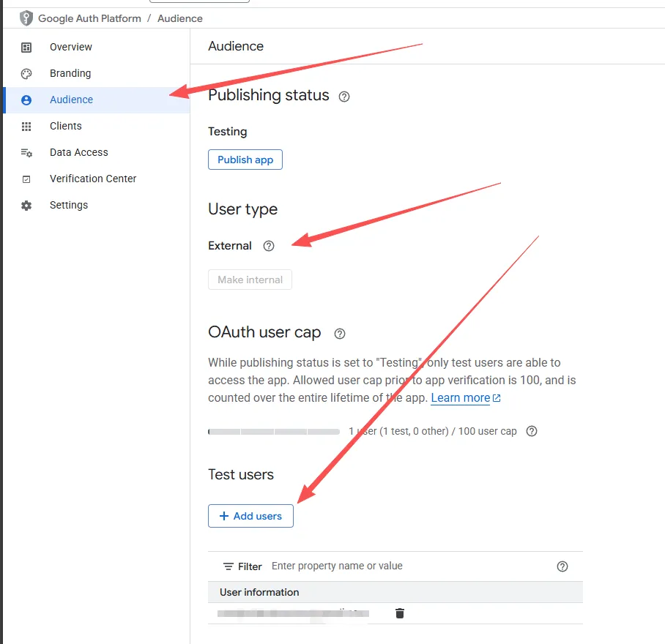Image resolution: width=665 pixels, height=644 pixels.
Task: Select Audience in the sidebar
Action: click(x=97, y=100)
